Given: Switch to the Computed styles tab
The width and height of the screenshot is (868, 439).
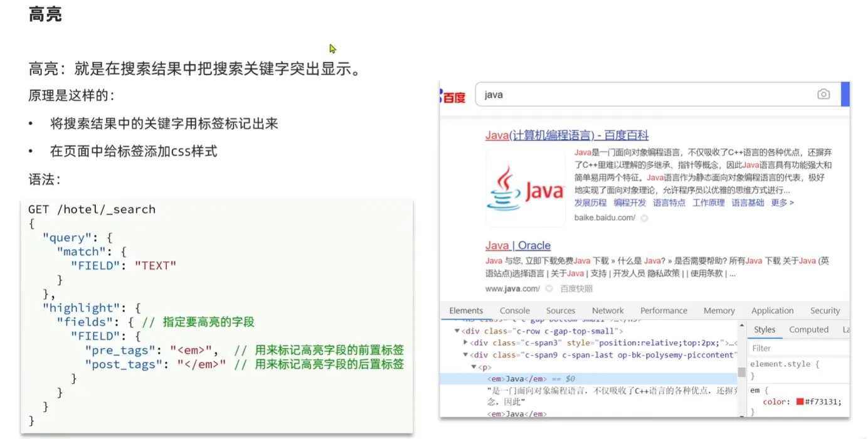Looking at the screenshot, I should pyautogui.click(x=808, y=330).
